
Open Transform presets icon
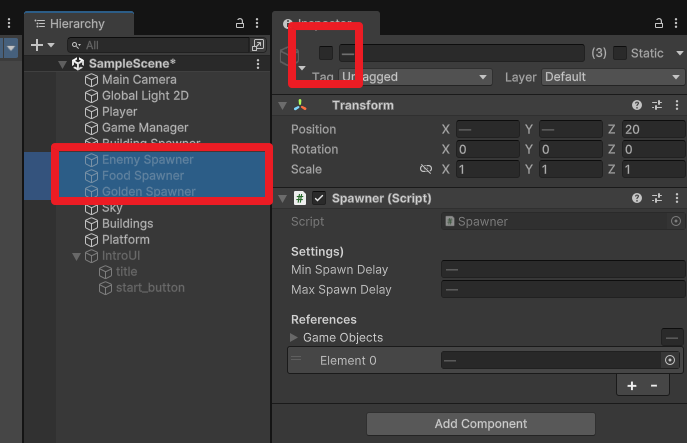click(x=657, y=105)
